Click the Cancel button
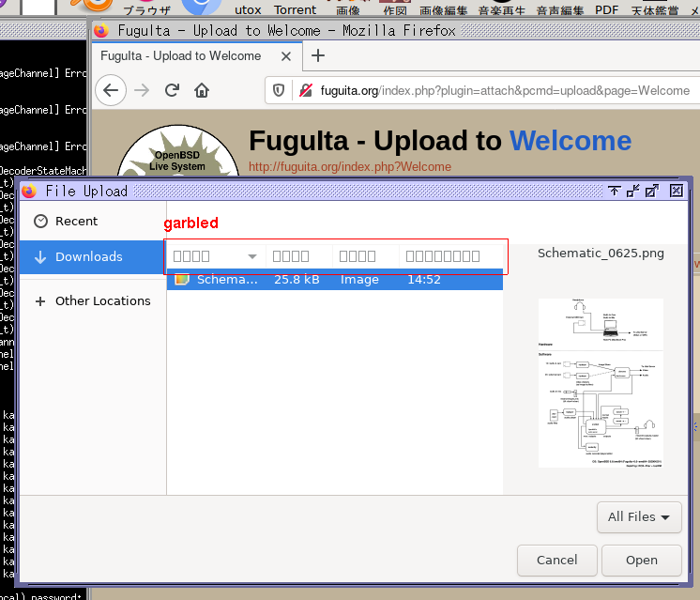This screenshot has height=600, width=700. (556, 560)
